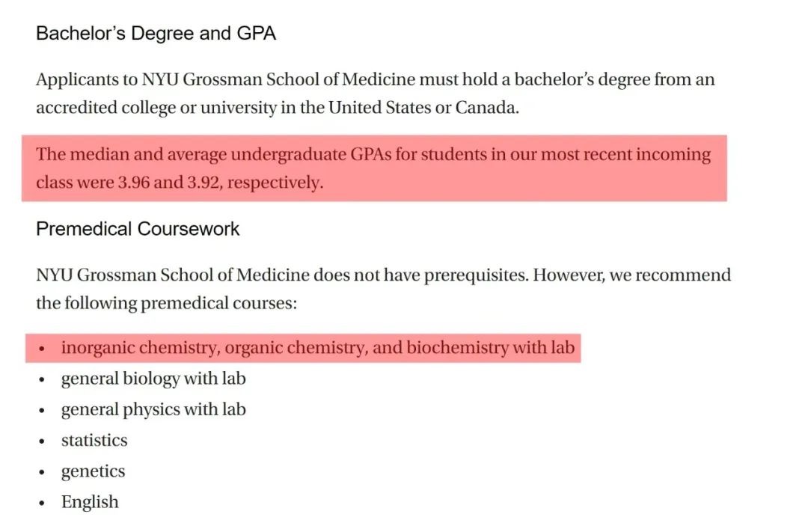Click the text '3.96 and 3.92, respectively'
The width and height of the screenshot is (808, 532).
coord(221,183)
